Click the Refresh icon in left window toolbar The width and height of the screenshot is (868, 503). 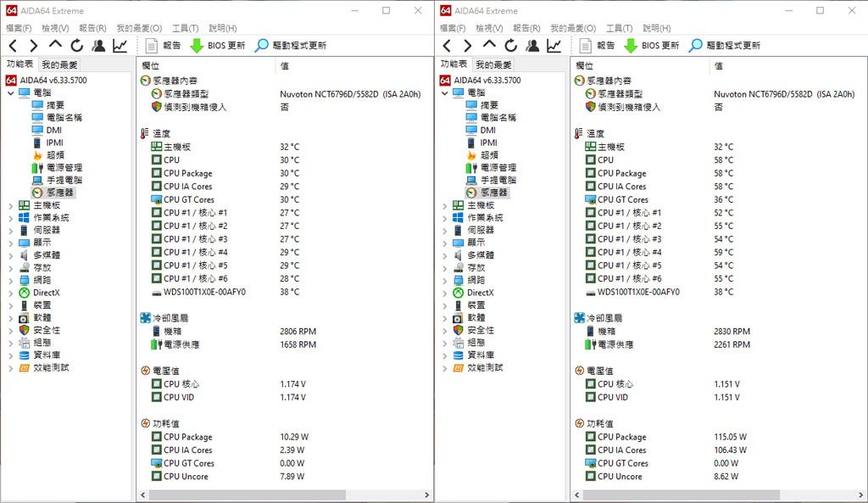76,46
